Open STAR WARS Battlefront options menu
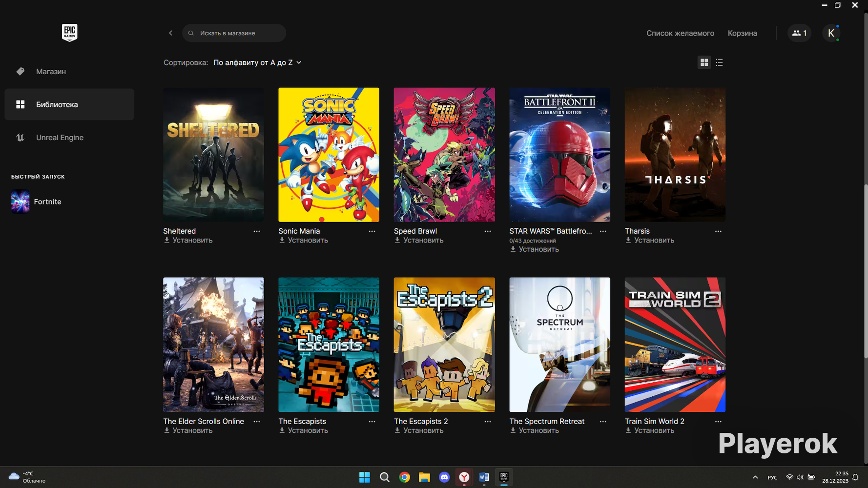The width and height of the screenshot is (868, 488). [x=603, y=231]
